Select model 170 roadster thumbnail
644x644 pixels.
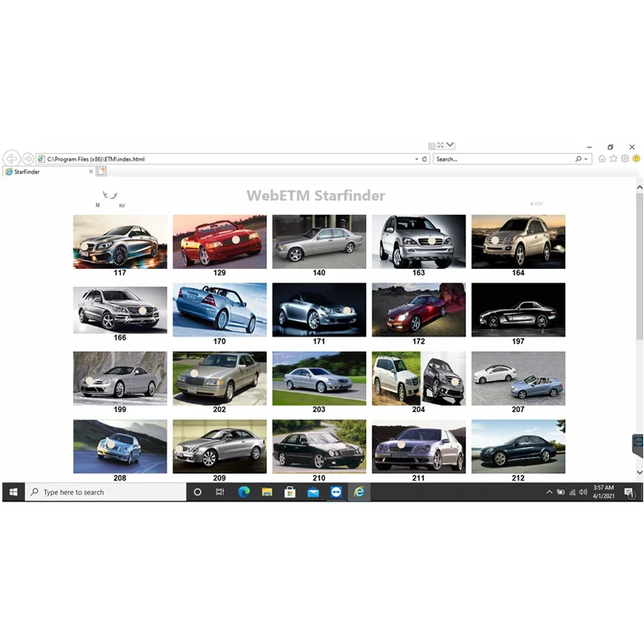coord(219,310)
